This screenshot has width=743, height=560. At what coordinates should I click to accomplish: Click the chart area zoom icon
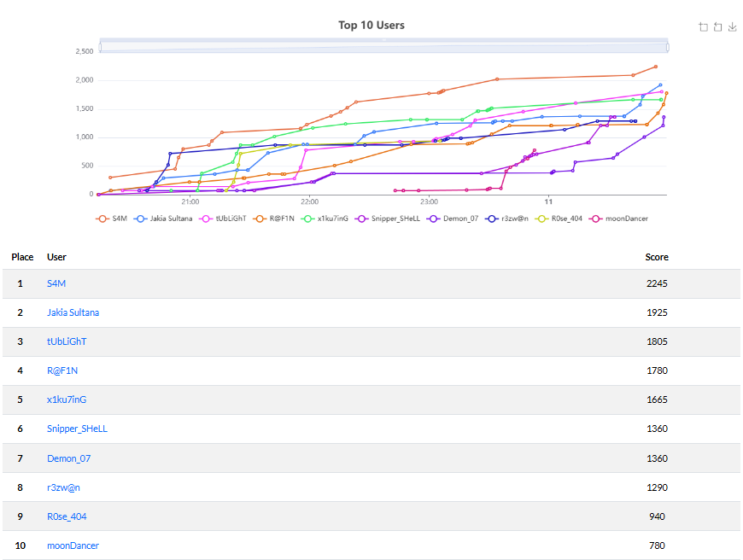pos(703,27)
